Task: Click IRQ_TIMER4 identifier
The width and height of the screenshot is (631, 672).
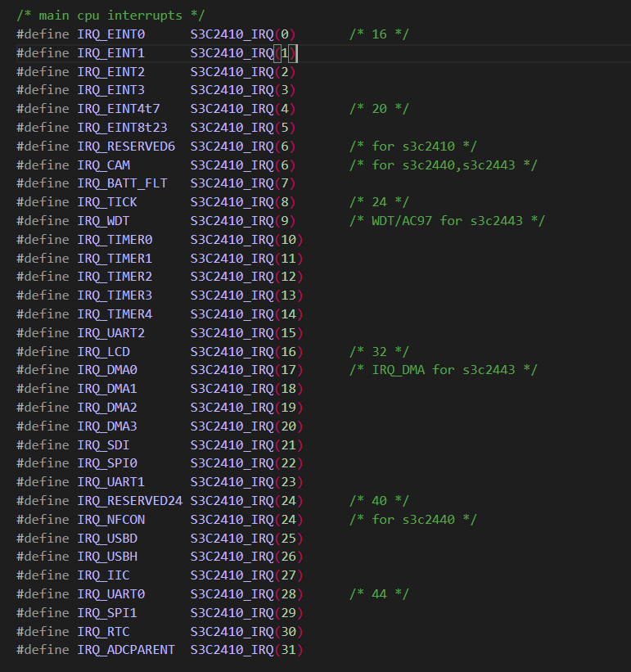Action: (115, 314)
